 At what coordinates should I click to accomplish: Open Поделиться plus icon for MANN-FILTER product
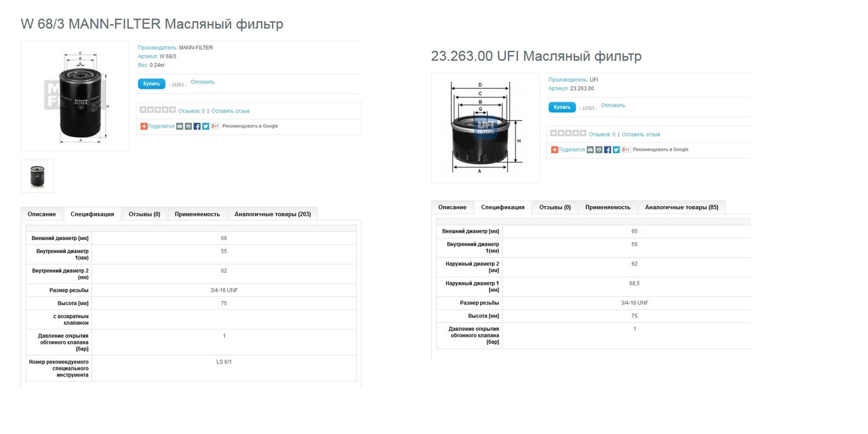[x=144, y=126]
